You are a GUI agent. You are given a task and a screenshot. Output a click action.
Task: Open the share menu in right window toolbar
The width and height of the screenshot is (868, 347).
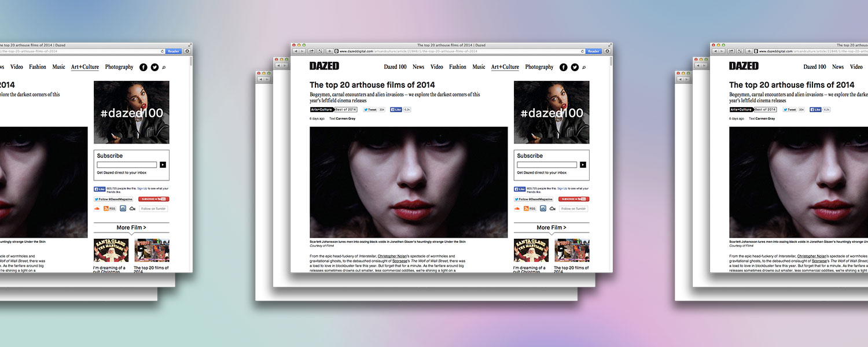[731, 51]
